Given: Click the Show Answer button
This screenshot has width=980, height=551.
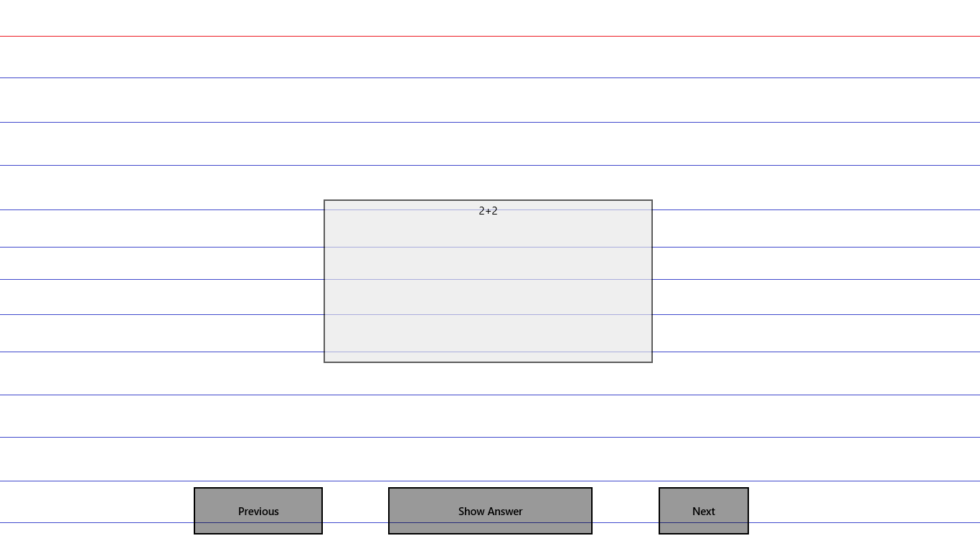Looking at the screenshot, I should pos(490,511).
